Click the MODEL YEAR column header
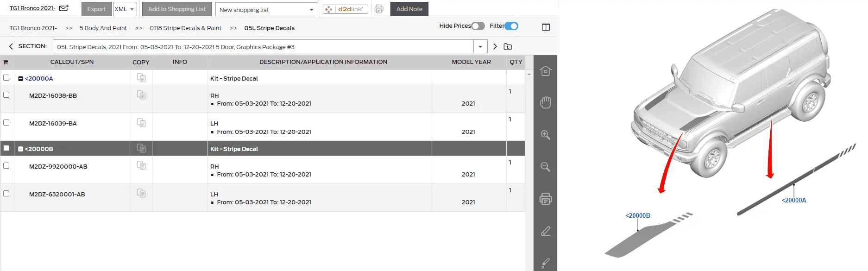Viewport: 868px width, 271px height. (472, 62)
